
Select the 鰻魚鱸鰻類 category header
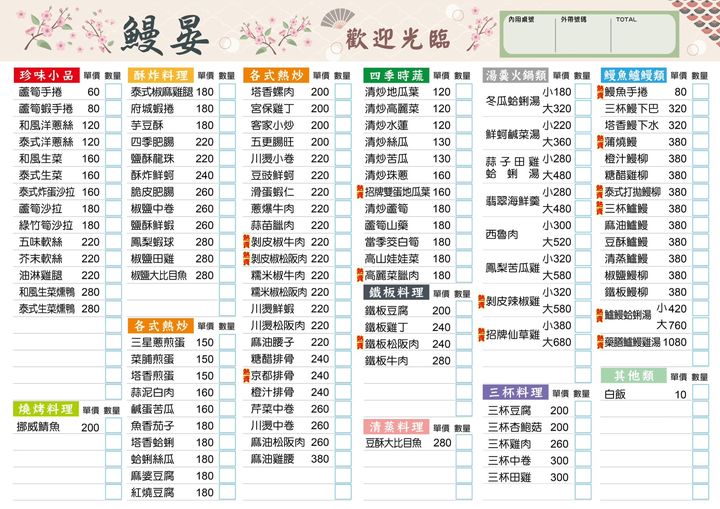[x=634, y=75]
